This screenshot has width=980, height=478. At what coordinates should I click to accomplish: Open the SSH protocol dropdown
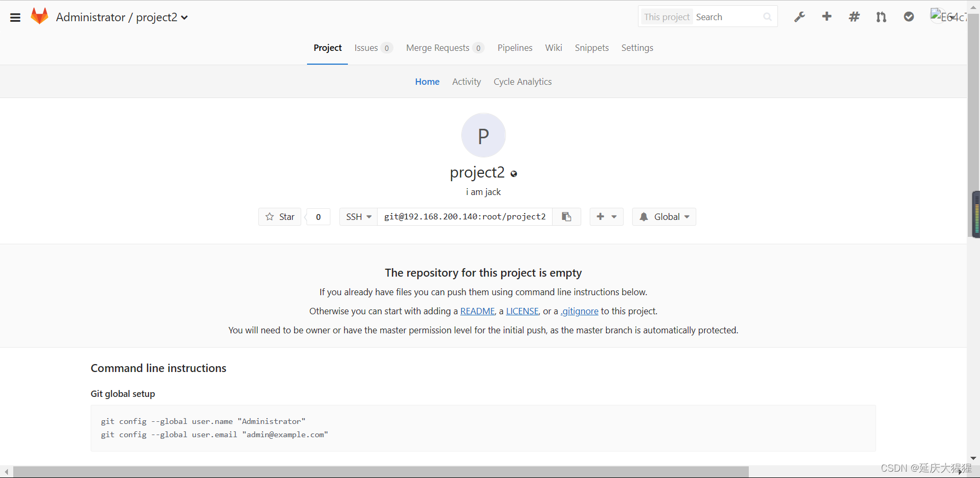(358, 217)
